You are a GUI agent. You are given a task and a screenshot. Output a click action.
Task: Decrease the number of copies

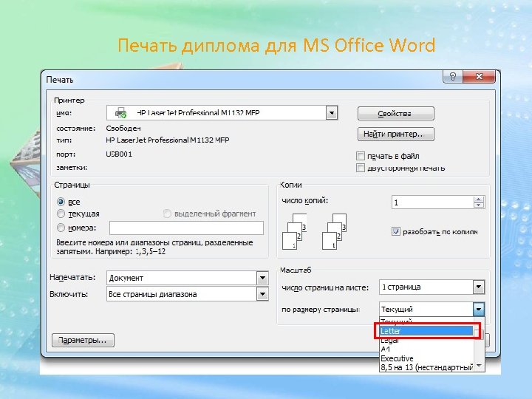[478, 205]
